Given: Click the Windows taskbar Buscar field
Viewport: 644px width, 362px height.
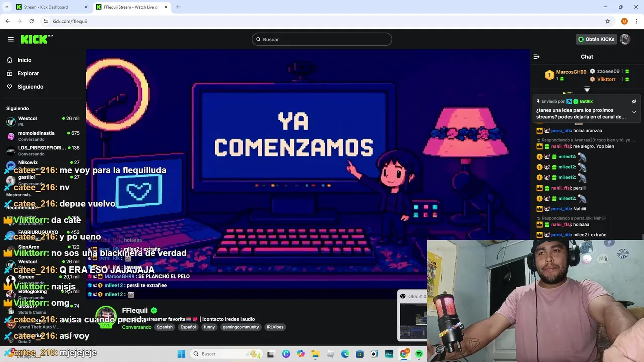Looking at the screenshot, I should [x=226, y=354].
